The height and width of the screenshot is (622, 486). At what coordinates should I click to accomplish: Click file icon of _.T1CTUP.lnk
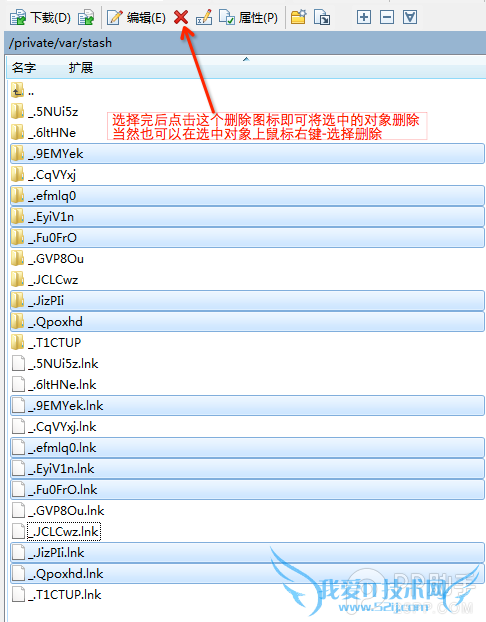pyautogui.click(x=18, y=595)
